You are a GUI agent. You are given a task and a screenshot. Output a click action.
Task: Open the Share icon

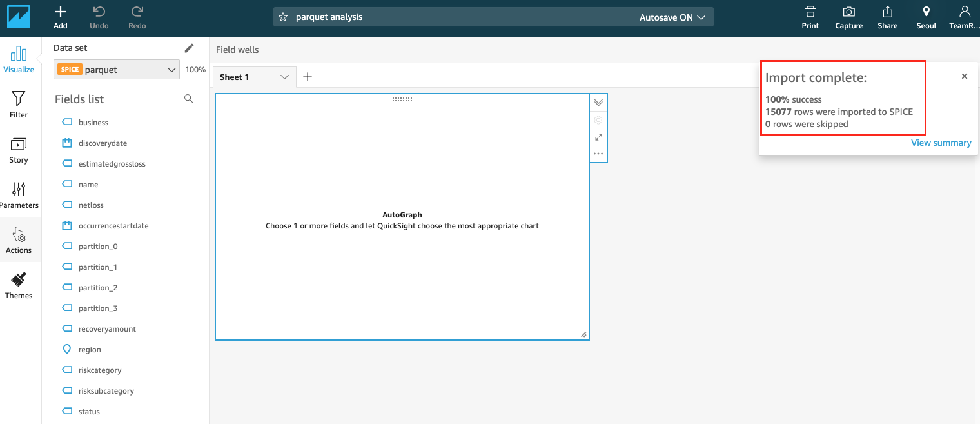887,12
